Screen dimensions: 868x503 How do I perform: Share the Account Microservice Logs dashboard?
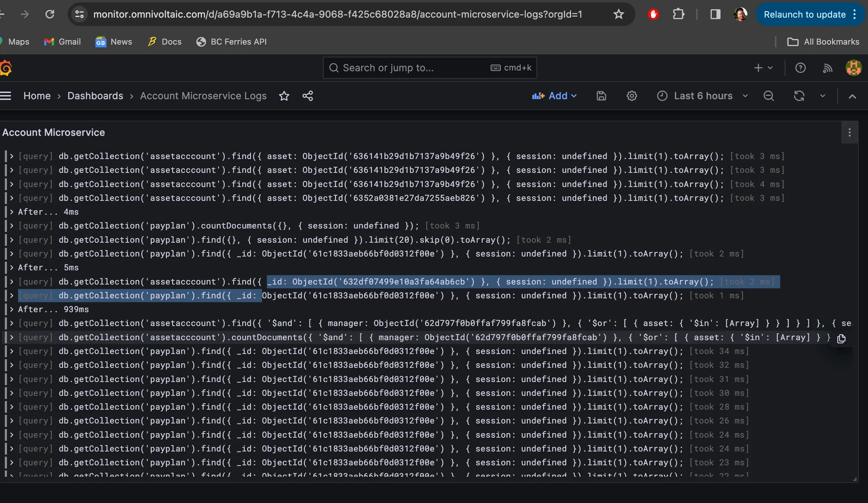[x=307, y=96]
